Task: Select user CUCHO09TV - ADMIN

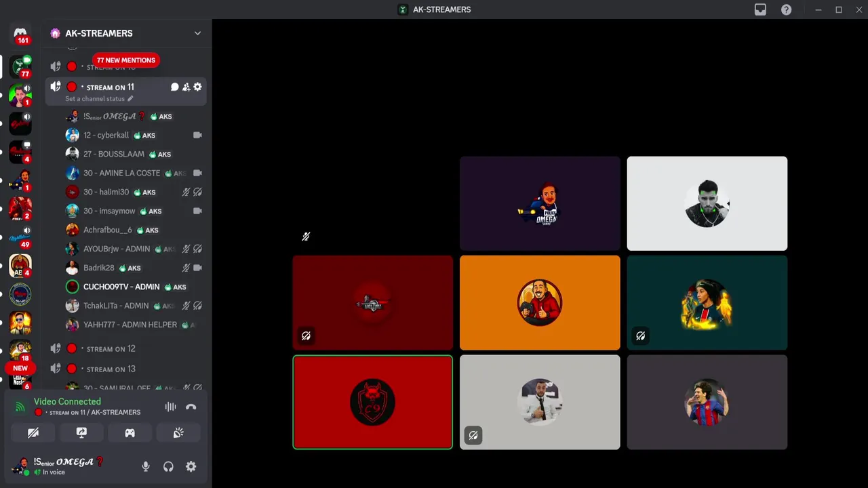Action: coord(134,287)
